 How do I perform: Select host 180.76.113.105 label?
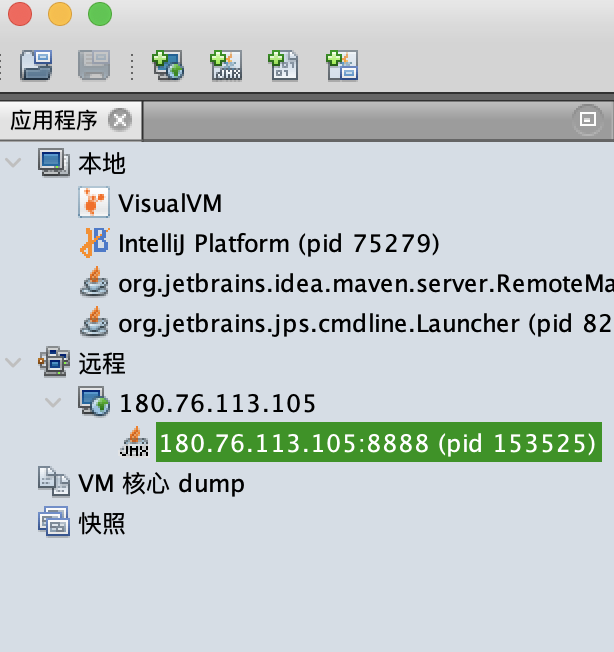pyautogui.click(x=217, y=403)
